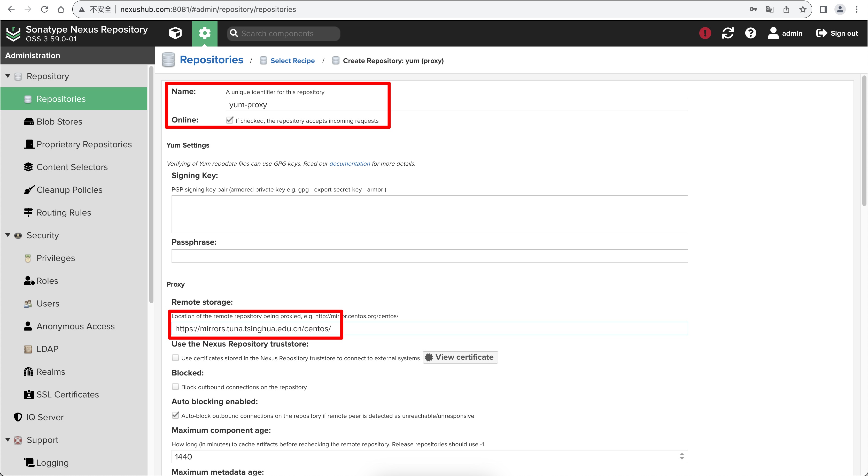Click the red health check alert icon
The width and height of the screenshot is (868, 476).
pyautogui.click(x=705, y=33)
